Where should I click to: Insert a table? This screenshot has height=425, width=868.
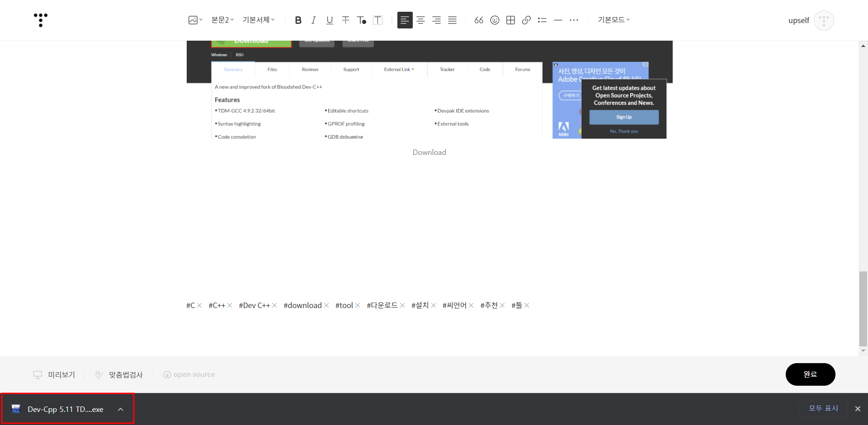pyautogui.click(x=510, y=20)
